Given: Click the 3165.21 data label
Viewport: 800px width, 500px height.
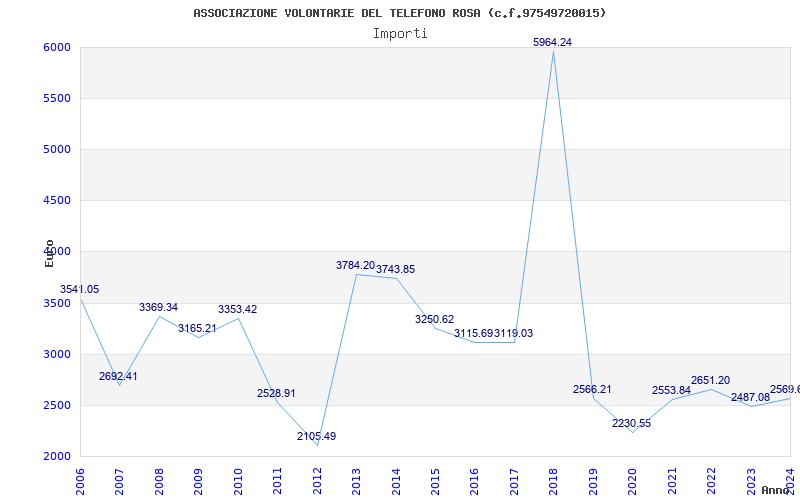Looking at the screenshot, I should pyautogui.click(x=197, y=328).
